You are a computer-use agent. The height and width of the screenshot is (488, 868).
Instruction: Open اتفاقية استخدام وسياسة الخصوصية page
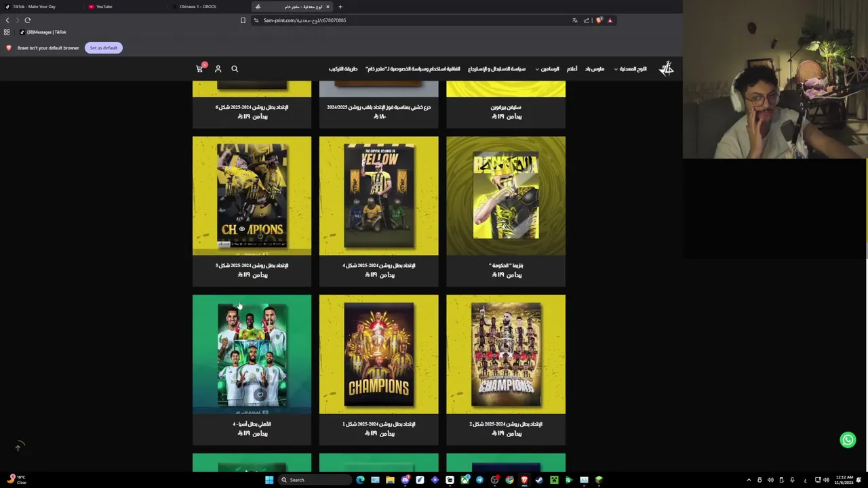tap(412, 68)
